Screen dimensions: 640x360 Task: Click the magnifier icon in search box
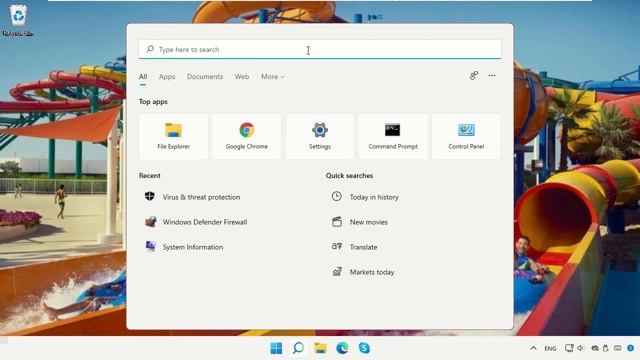(150, 49)
